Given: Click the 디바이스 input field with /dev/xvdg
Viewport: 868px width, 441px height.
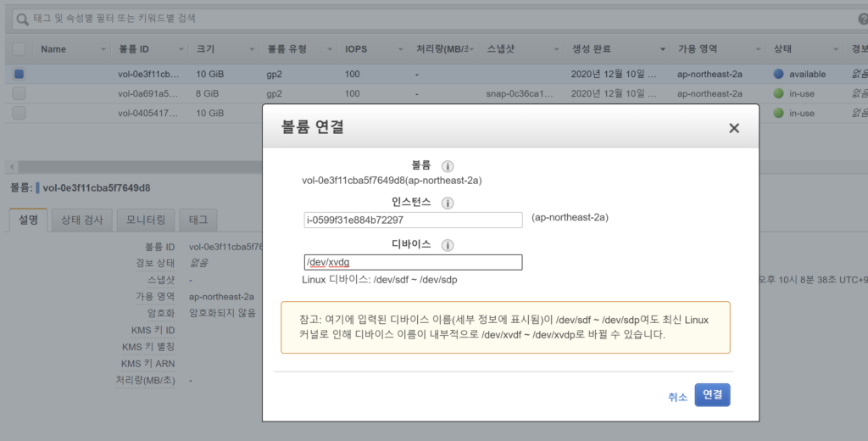Looking at the screenshot, I should pos(413,262).
